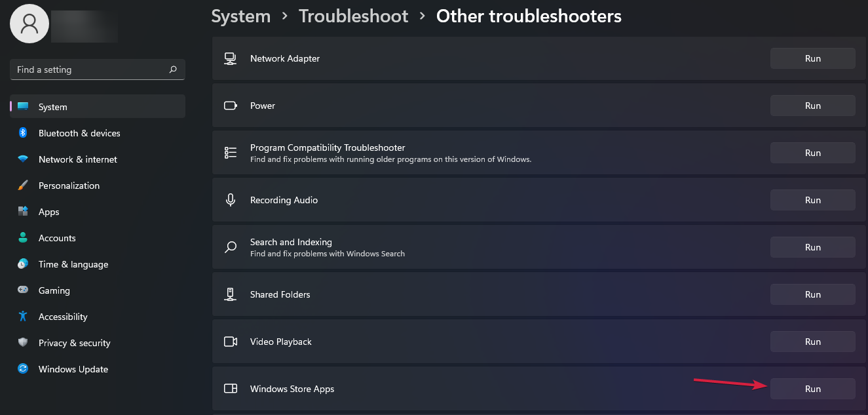Run the Network Adapter troubleshooter

click(812, 58)
